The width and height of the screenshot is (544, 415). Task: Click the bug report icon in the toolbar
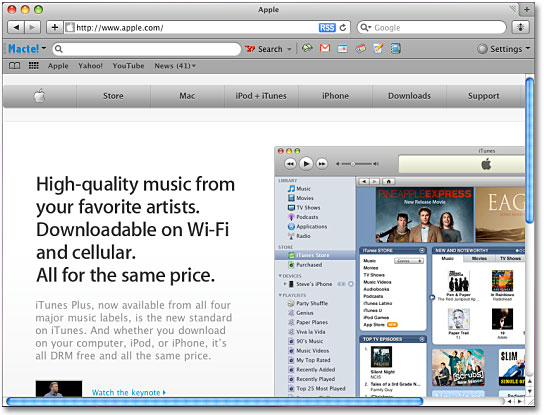coord(520,27)
